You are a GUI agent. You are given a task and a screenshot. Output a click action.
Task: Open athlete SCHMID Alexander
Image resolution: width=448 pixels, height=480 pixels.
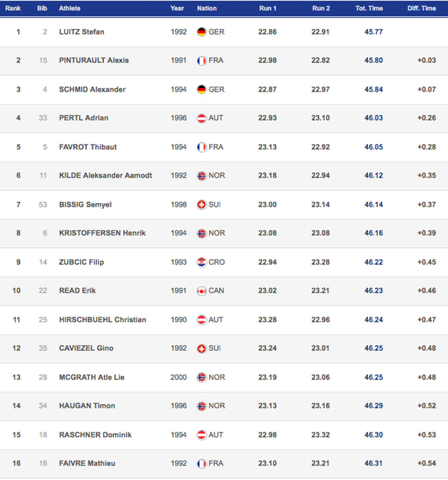92,90
